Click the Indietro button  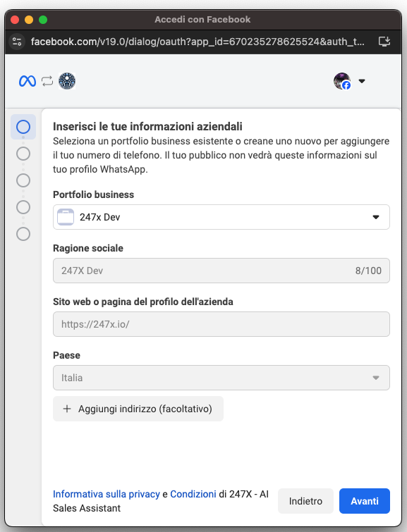[305, 501]
